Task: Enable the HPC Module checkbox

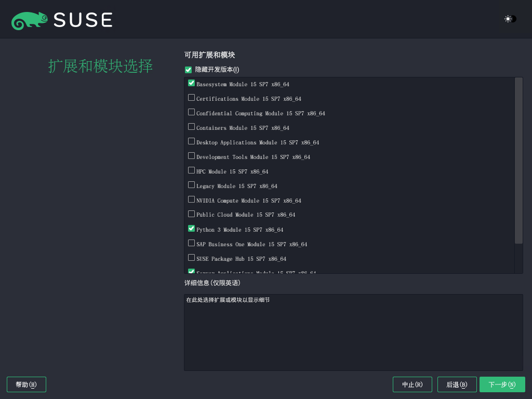Action: 191,170
